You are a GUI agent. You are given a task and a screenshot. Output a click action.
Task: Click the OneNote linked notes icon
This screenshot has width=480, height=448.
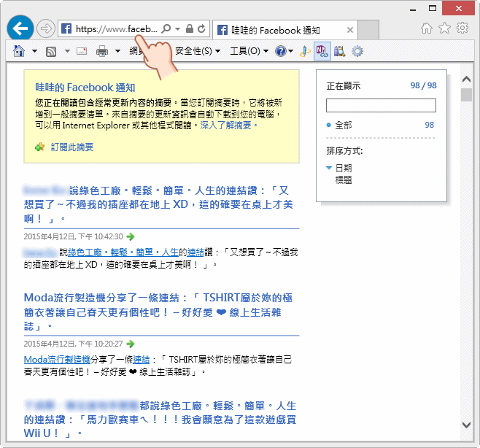click(x=322, y=51)
